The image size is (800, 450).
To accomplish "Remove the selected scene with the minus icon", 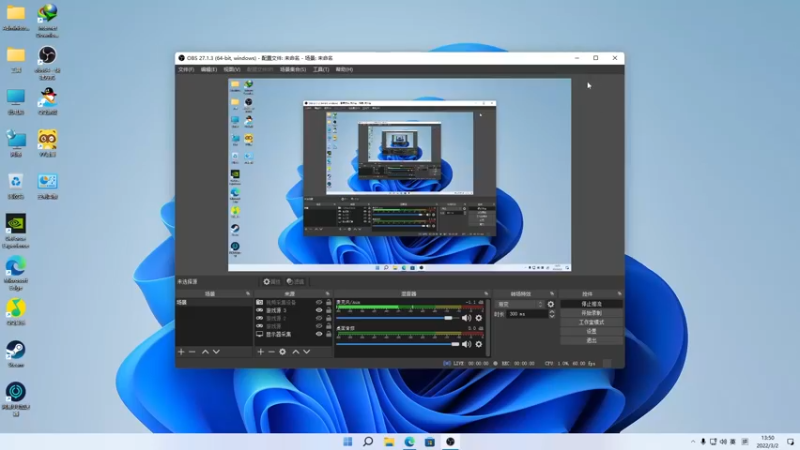I will tap(192, 352).
